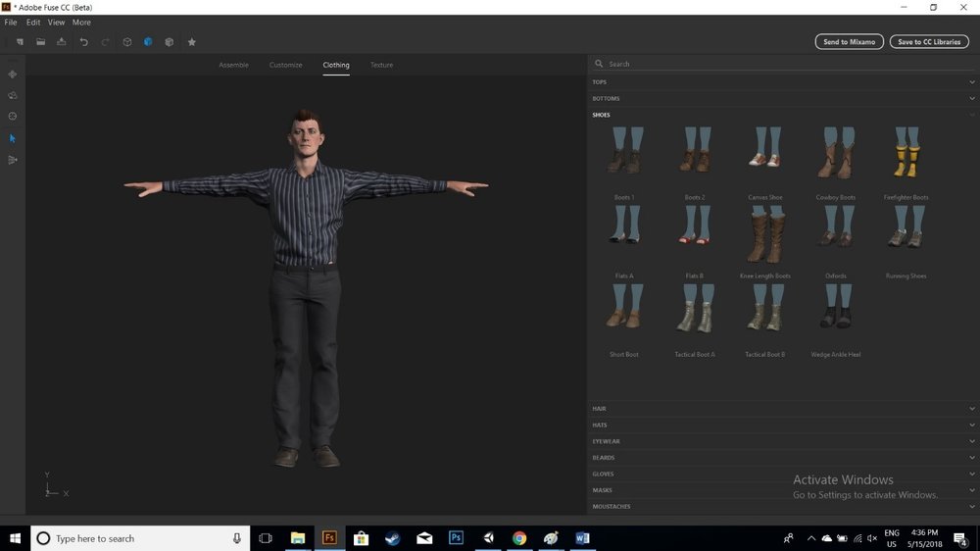Toggle the blue solid cube view mode

(148, 42)
